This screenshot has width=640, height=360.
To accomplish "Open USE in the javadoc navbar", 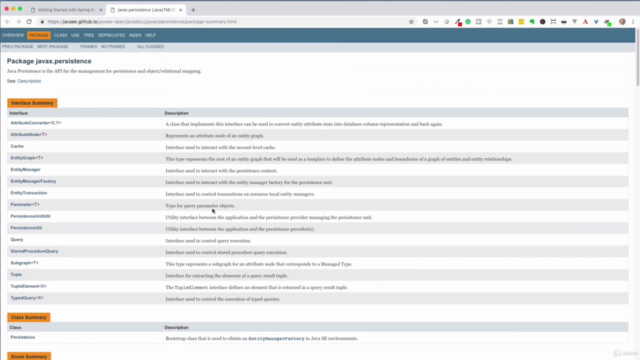I will coord(75,35).
